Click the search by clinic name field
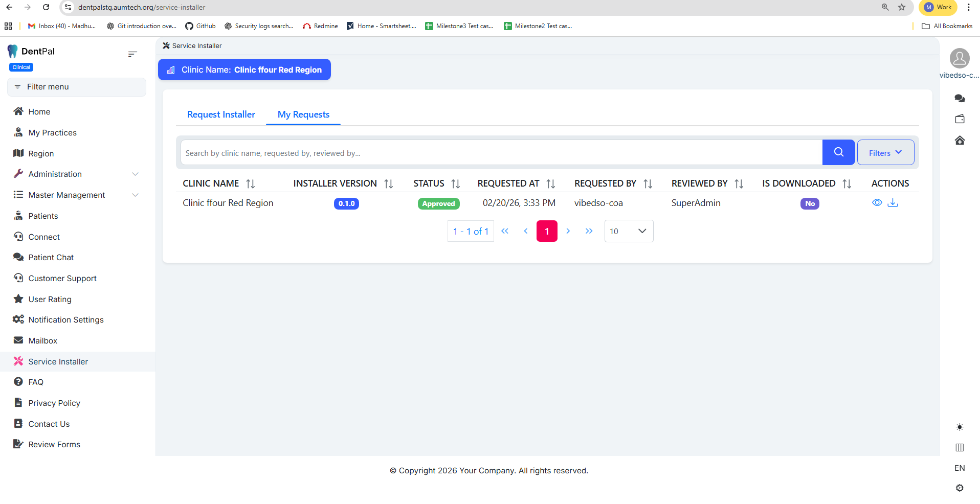The image size is (980, 504). [501, 153]
